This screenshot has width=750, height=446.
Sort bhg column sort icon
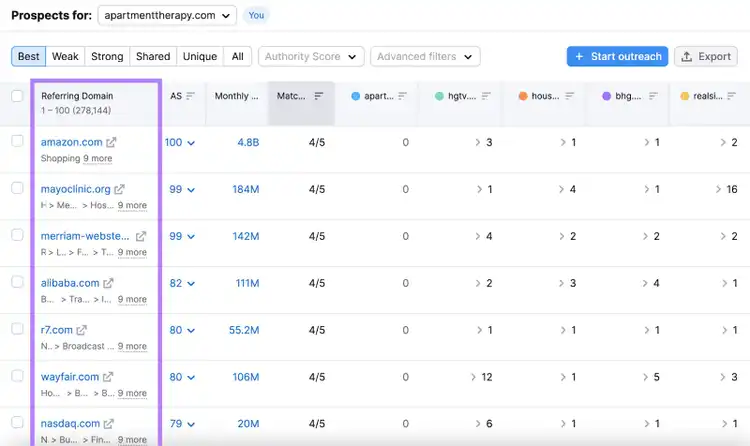pos(653,96)
